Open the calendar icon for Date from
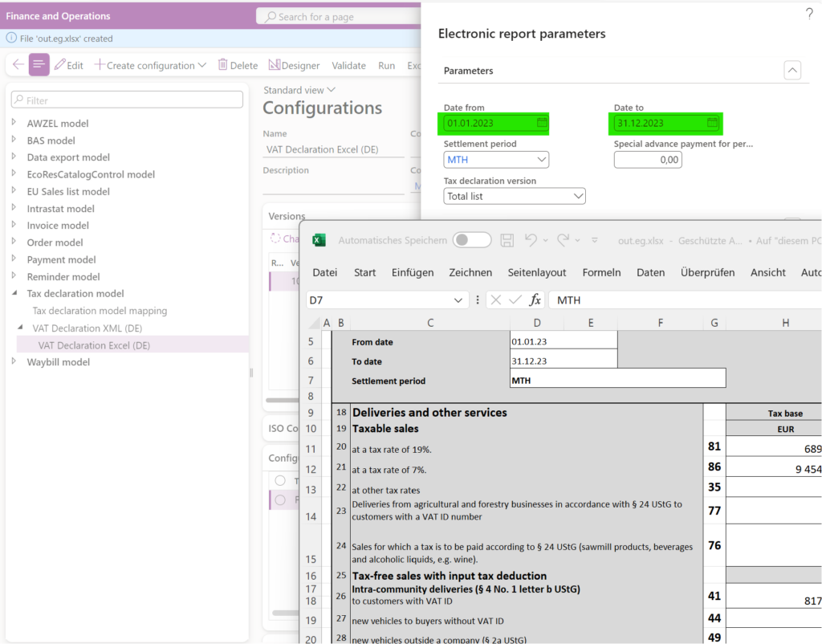 click(543, 124)
